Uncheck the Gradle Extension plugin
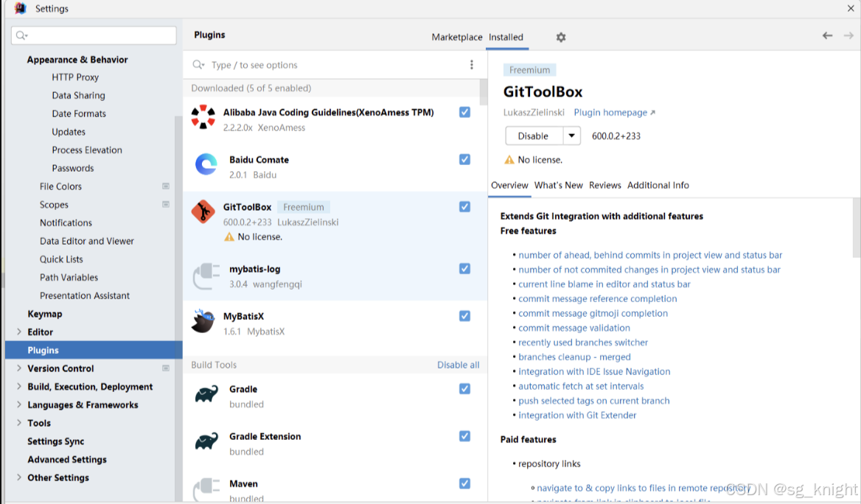Screen dimensions: 861x504 click(464, 436)
